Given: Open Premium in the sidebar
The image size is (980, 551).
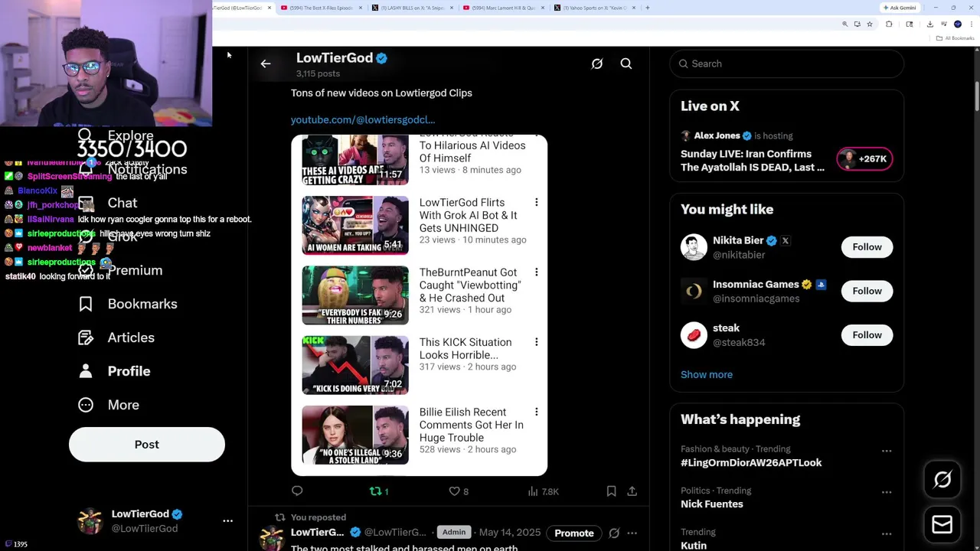Looking at the screenshot, I should (136, 270).
